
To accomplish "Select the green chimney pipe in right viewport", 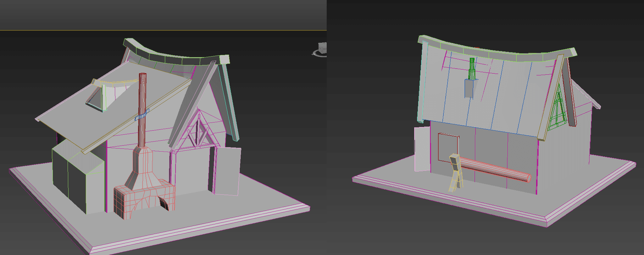I will click(x=472, y=68).
